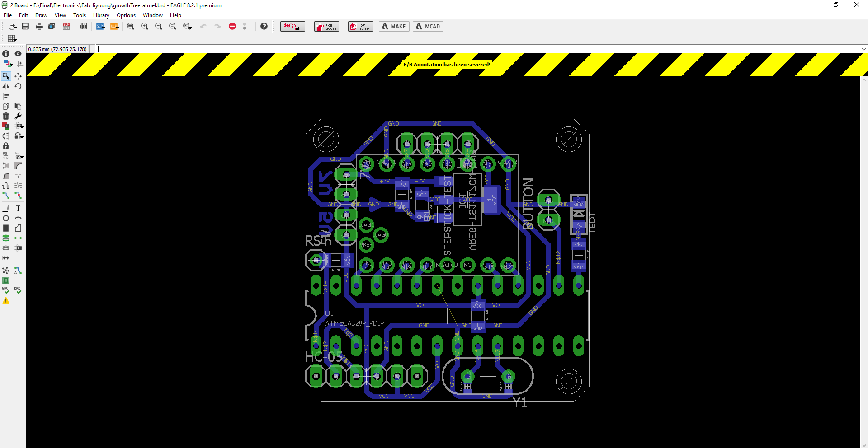Select the Route airwire tool
The width and height of the screenshot is (868, 448).
pyautogui.click(x=6, y=196)
